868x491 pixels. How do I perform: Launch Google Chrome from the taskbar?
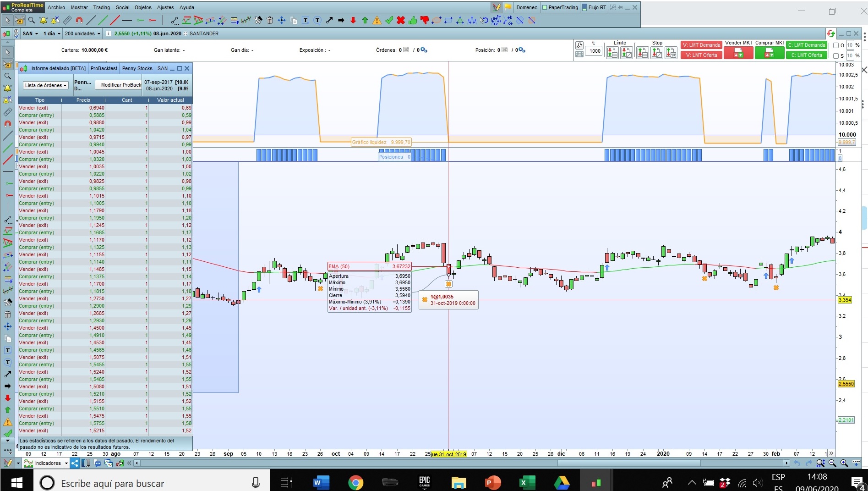pyautogui.click(x=355, y=482)
